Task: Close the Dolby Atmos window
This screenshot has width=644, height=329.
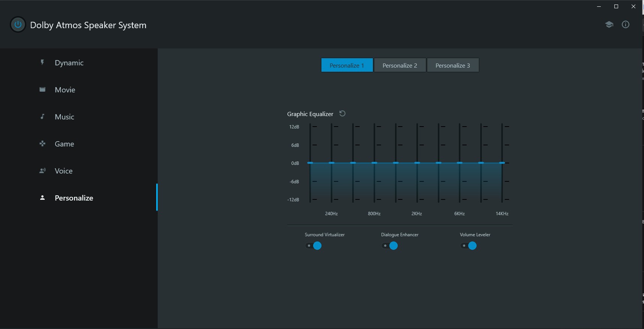Action: pyautogui.click(x=633, y=6)
